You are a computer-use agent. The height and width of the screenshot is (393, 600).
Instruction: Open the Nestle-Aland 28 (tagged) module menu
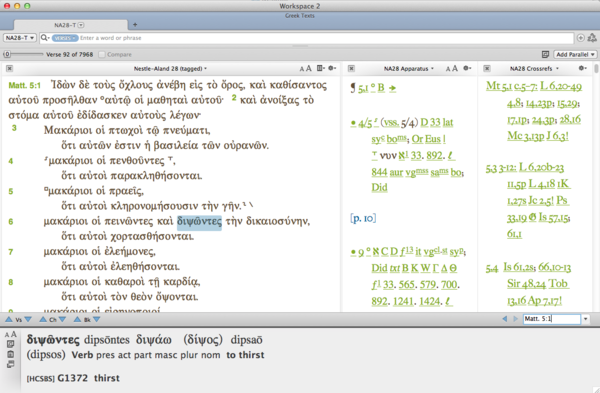(x=170, y=68)
